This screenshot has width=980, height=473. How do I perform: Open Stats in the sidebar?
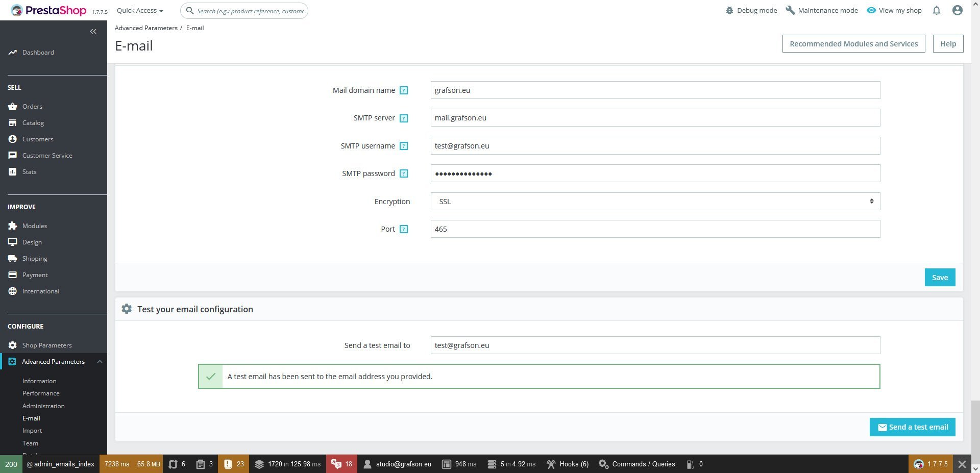click(29, 172)
